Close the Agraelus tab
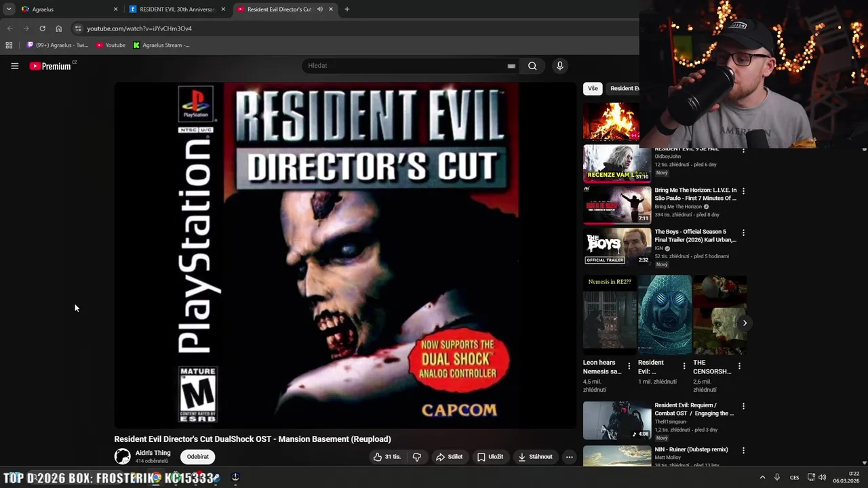 click(x=115, y=9)
